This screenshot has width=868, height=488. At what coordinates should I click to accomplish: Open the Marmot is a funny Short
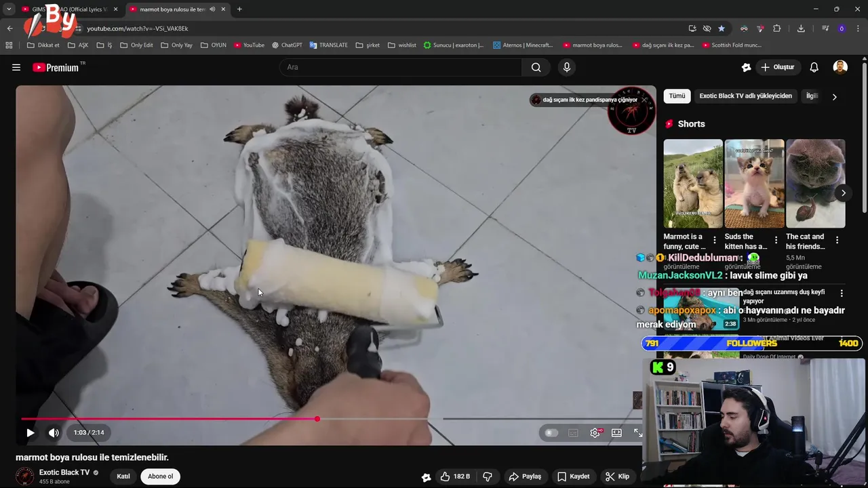[693, 184]
